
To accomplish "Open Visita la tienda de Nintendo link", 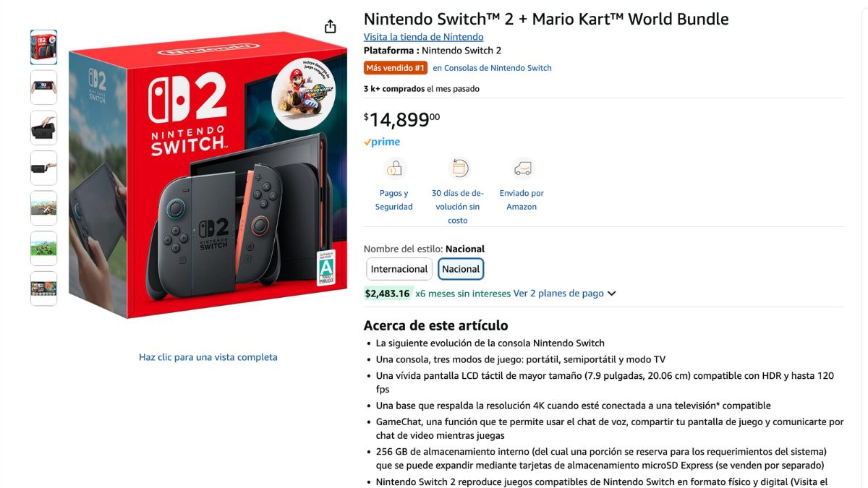I will tap(423, 37).
